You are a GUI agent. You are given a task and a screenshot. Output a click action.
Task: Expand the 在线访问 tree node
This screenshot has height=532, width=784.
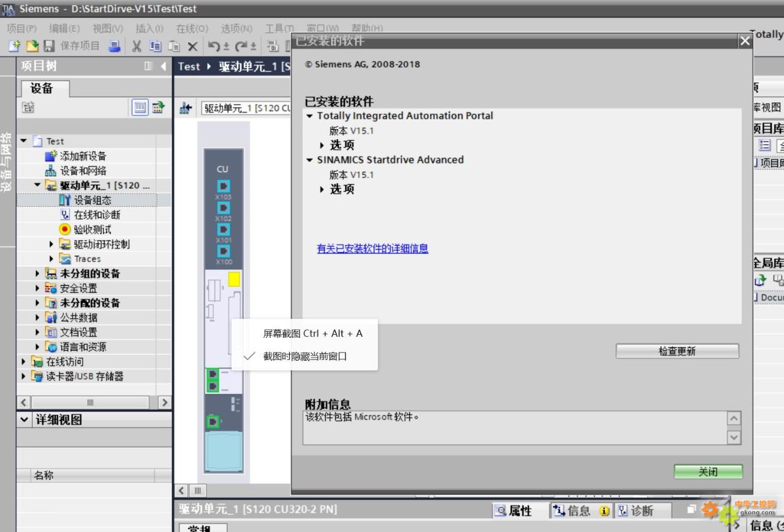point(23,361)
